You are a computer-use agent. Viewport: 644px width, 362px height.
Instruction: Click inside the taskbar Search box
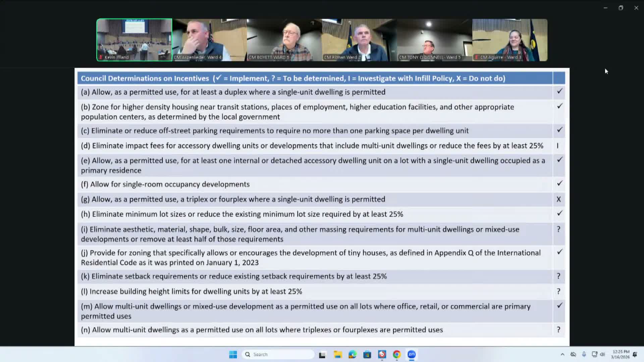[x=278, y=354]
